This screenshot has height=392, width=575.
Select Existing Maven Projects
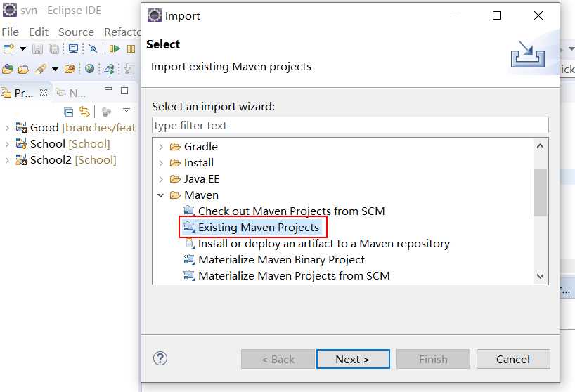pos(252,227)
